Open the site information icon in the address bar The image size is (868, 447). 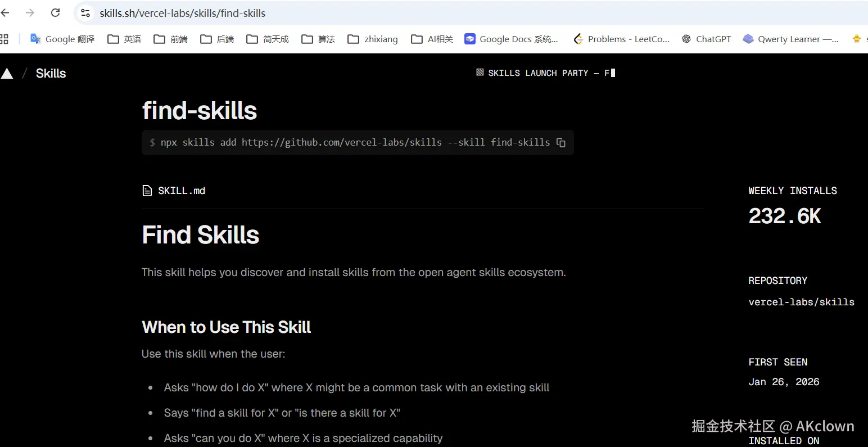tap(85, 13)
